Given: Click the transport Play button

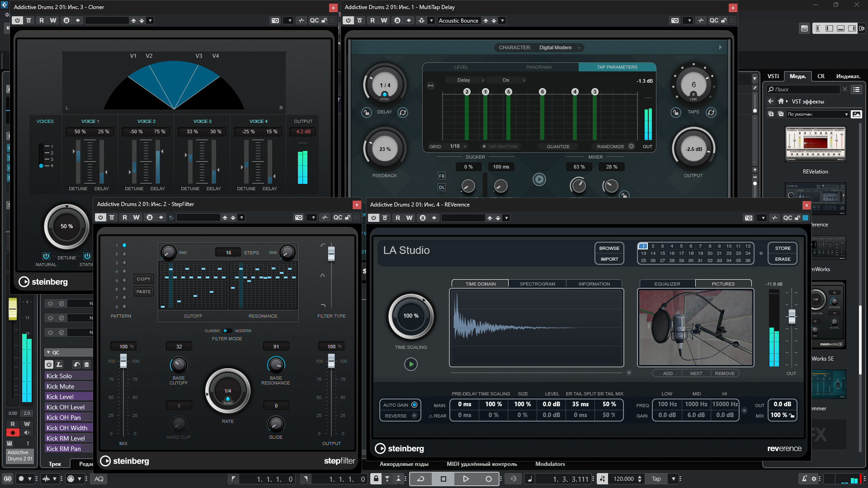Looking at the screenshot, I should pos(466,479).
